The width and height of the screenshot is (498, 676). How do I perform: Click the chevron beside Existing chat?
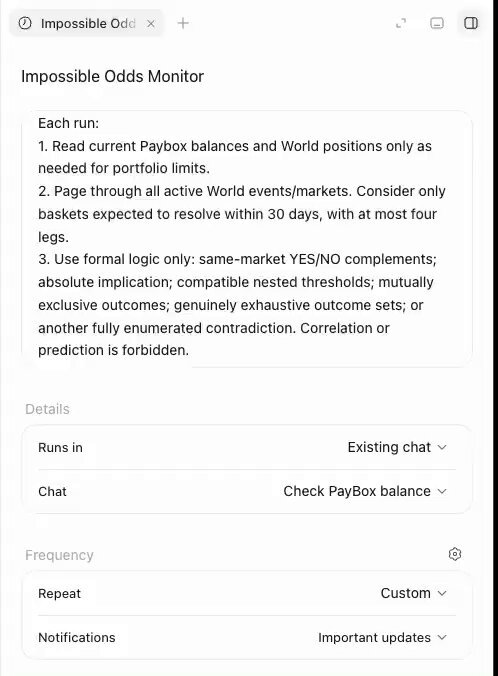(442, 448)
